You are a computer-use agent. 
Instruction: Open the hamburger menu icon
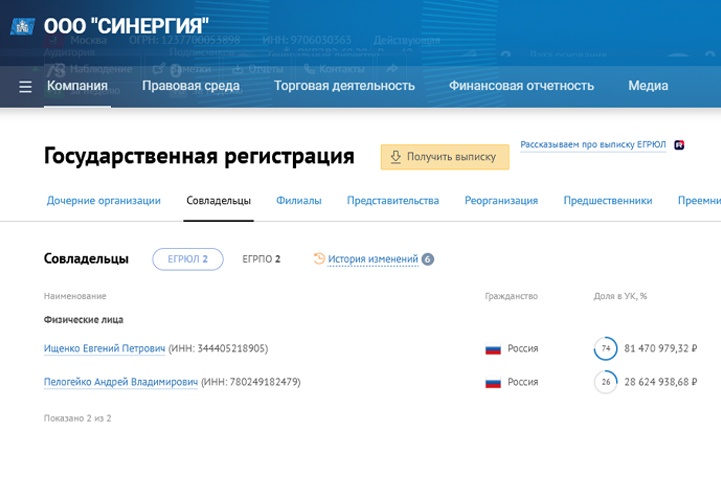tap(26, 86)
